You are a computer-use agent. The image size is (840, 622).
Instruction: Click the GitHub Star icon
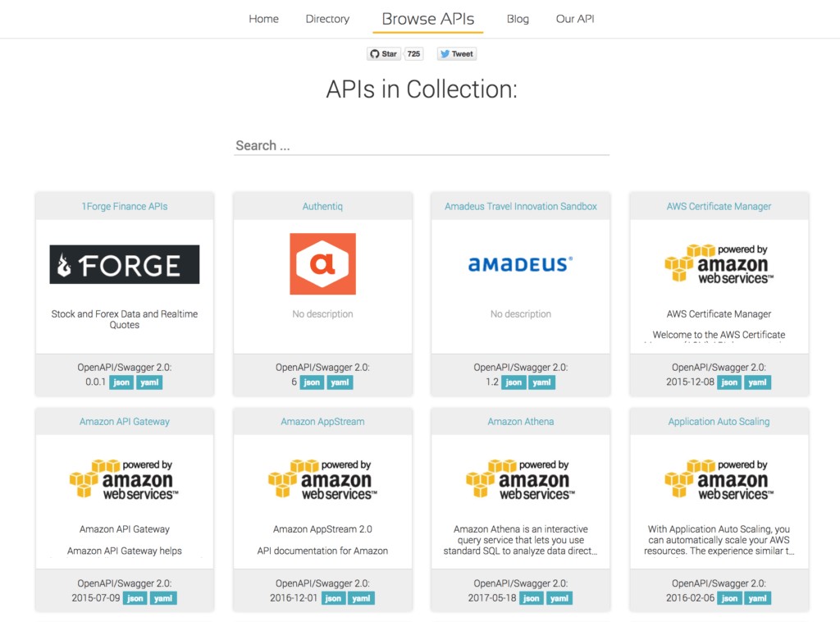(378, 53)
